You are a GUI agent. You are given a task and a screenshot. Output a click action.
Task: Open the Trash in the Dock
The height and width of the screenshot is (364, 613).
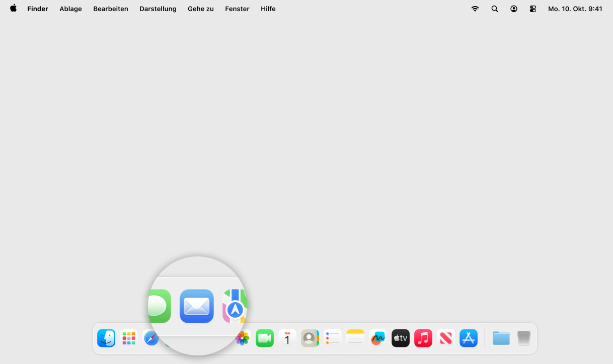coord(524,338)
